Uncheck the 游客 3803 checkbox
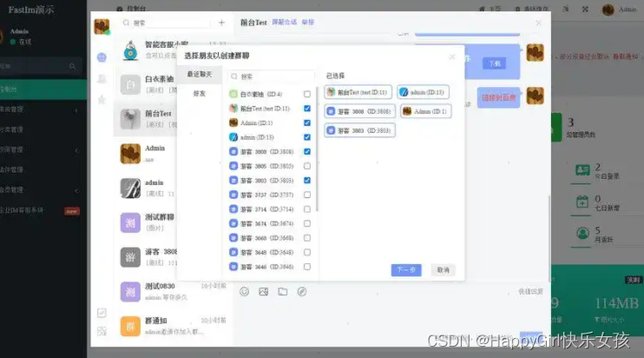 click(x=306, y=181)
